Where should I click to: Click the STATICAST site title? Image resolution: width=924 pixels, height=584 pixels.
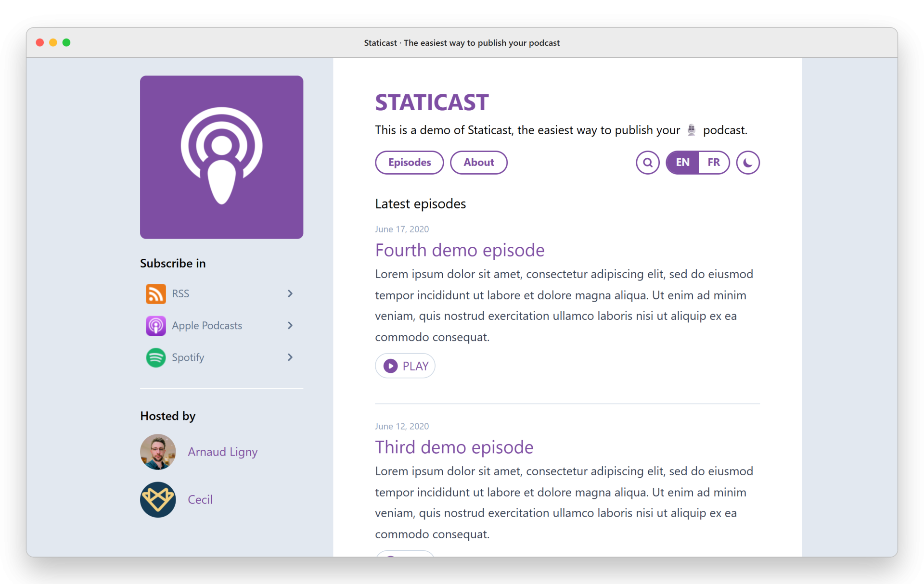[x=432, y=102]
